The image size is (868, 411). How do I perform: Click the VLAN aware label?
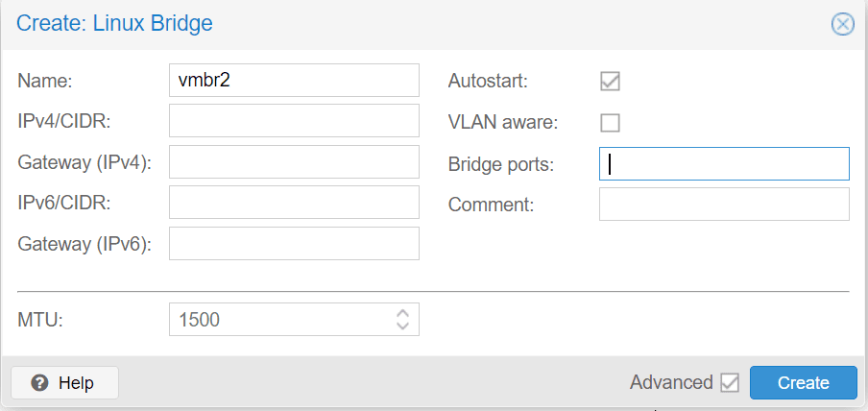[x=502, y=123]
